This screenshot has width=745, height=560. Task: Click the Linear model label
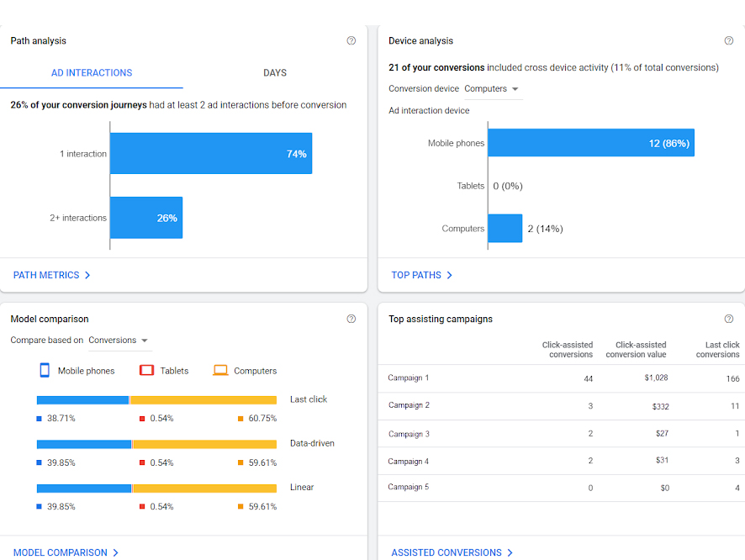point(302,488)
